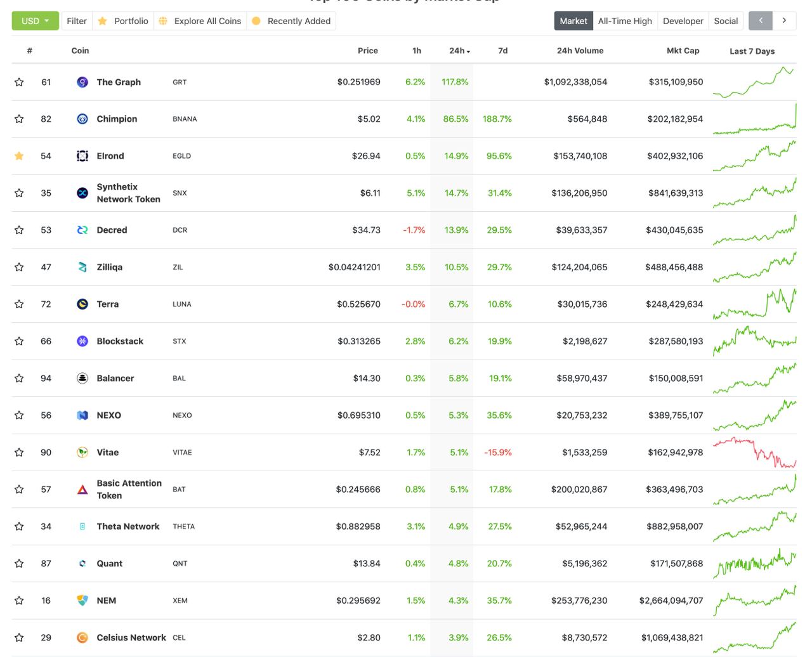Favorite Terra with its star
Image resolution: width=812 pixels, height=657 pixels.
[19, 304]
